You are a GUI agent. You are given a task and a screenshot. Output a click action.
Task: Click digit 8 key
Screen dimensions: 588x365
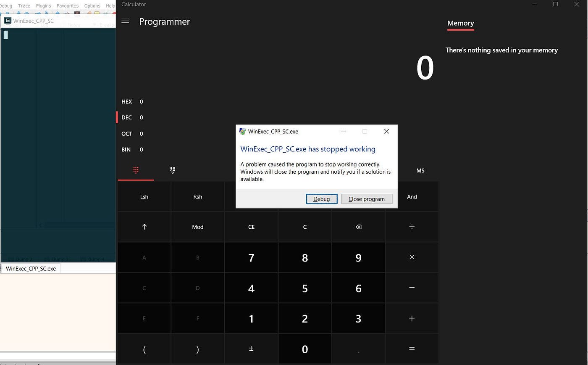click(x=305, y=257)
